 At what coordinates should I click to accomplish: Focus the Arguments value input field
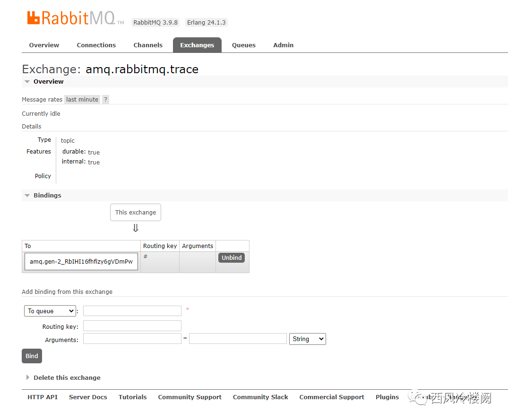238,339
